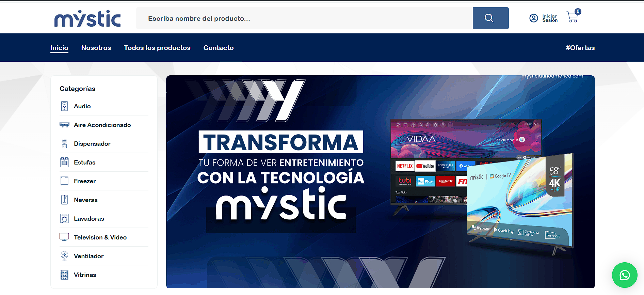The width and height of the screenshot is (644, 295).
Task: Click the Estufas stove icon
Action: 64,162
